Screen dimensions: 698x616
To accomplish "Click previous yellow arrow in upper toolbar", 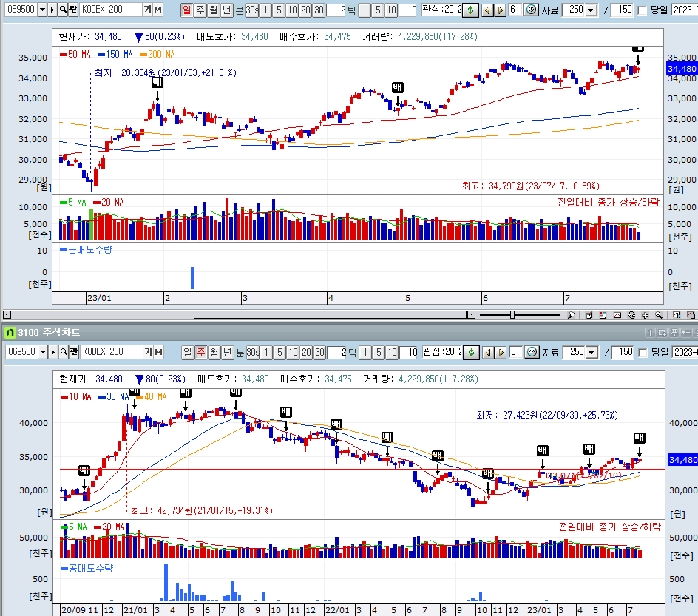I will pos(487,10).
